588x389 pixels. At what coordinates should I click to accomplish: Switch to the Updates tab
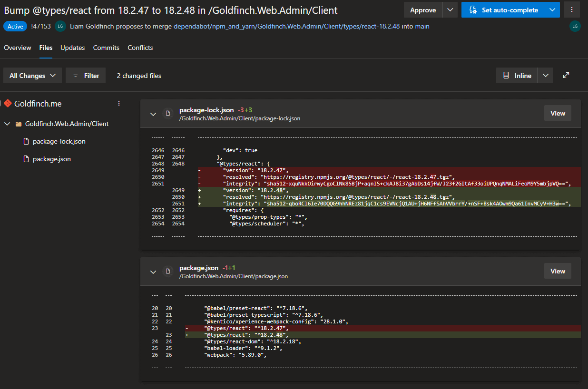(x=73, y=48)
